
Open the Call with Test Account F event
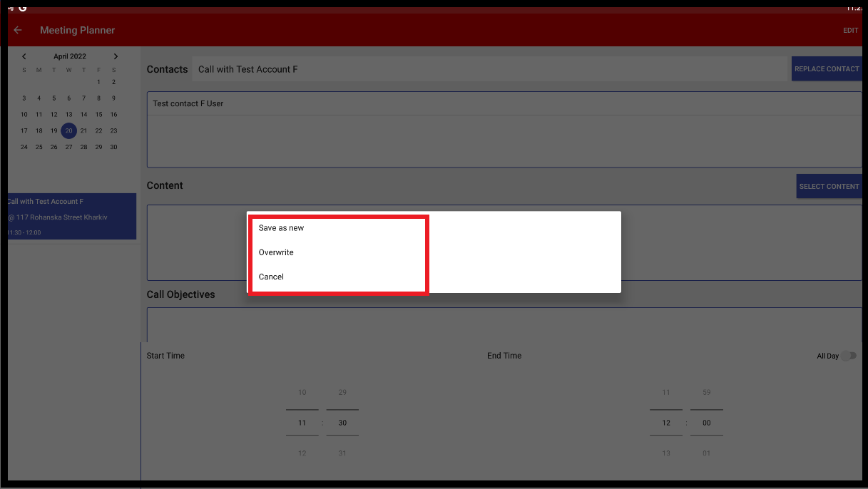[x=71, y=216]
